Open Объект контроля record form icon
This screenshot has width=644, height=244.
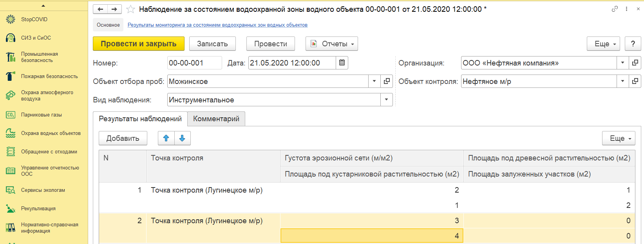635,81
